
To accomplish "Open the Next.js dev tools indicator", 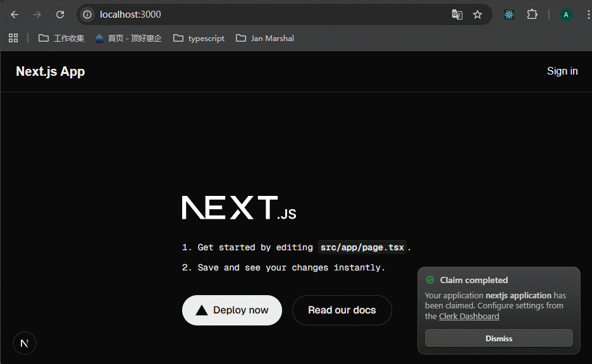I will point(25,343).
